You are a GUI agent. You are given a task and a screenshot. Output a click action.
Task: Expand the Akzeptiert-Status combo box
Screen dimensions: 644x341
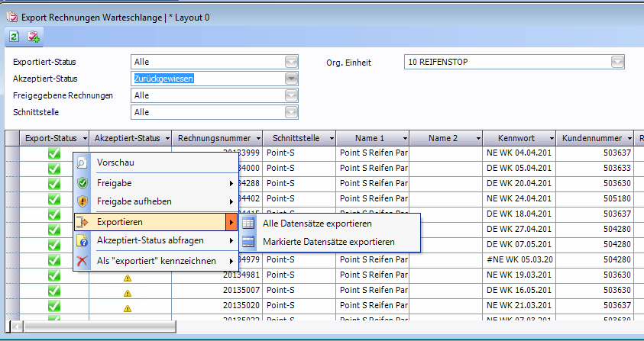pos(291,79)
